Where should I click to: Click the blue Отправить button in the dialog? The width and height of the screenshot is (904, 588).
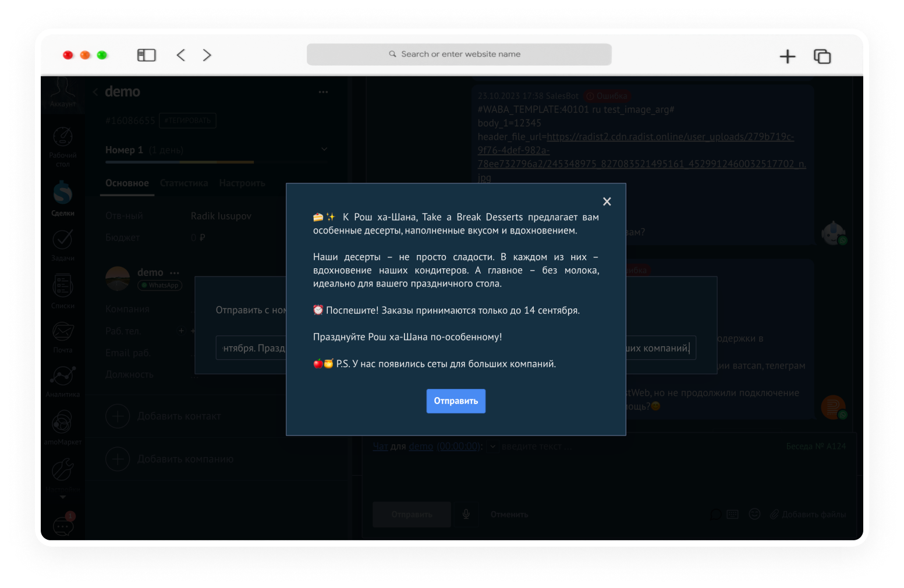point(456,401)
